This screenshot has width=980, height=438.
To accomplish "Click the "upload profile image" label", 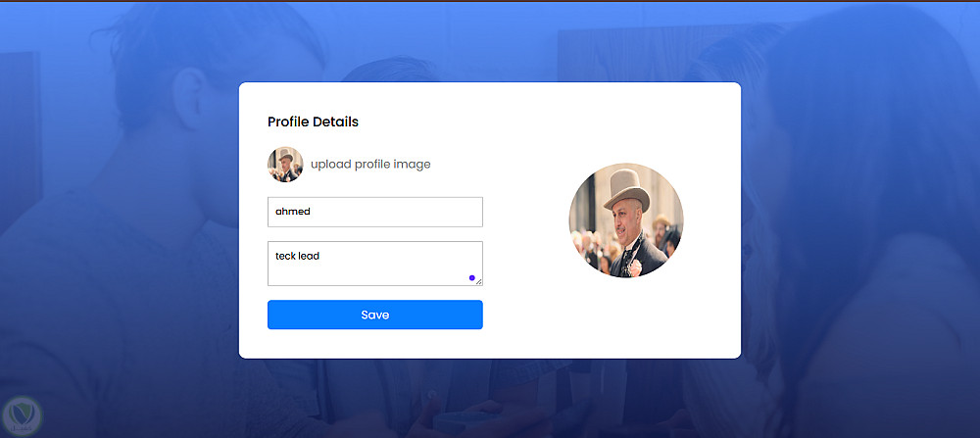I will click(x=370, y=165).
